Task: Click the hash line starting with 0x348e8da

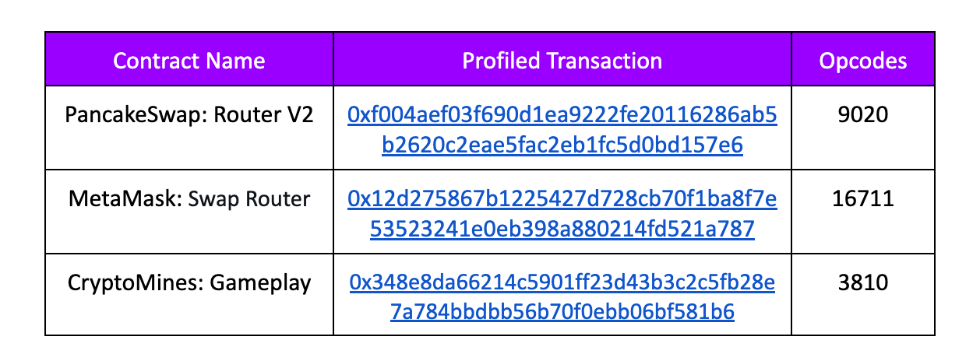Action: [562, 283]
